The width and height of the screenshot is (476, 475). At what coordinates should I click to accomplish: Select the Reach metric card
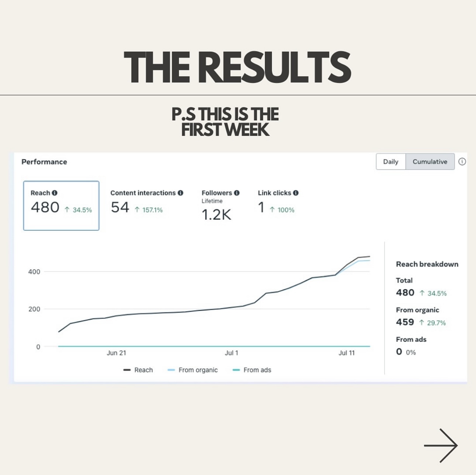pos(61,206)
